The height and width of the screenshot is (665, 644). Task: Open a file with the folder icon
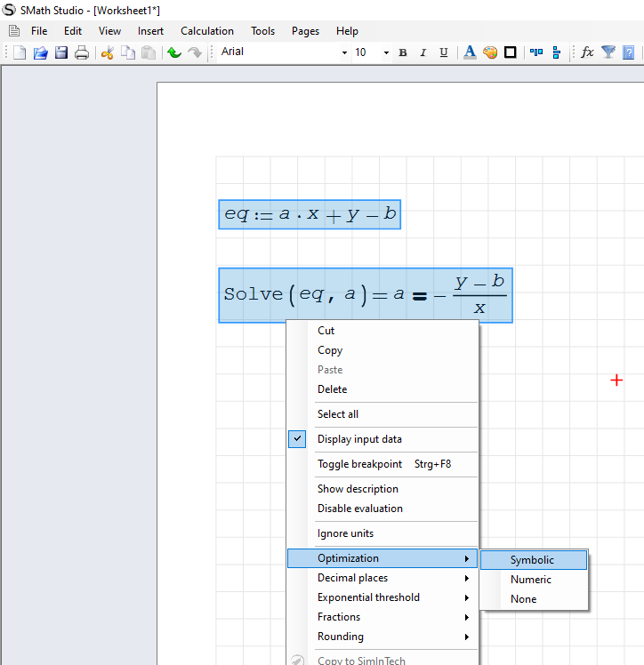(x=40, y=52)
